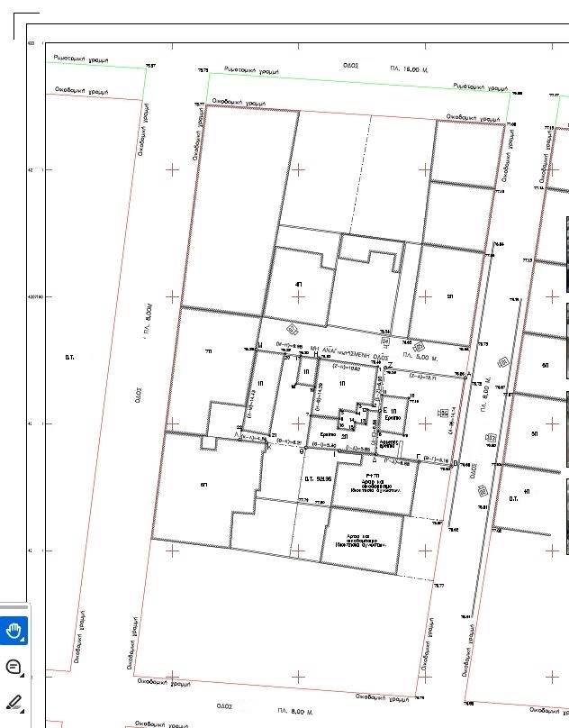Expand the Hand tool options arrow
569x728 pixels.
point(24,640)
